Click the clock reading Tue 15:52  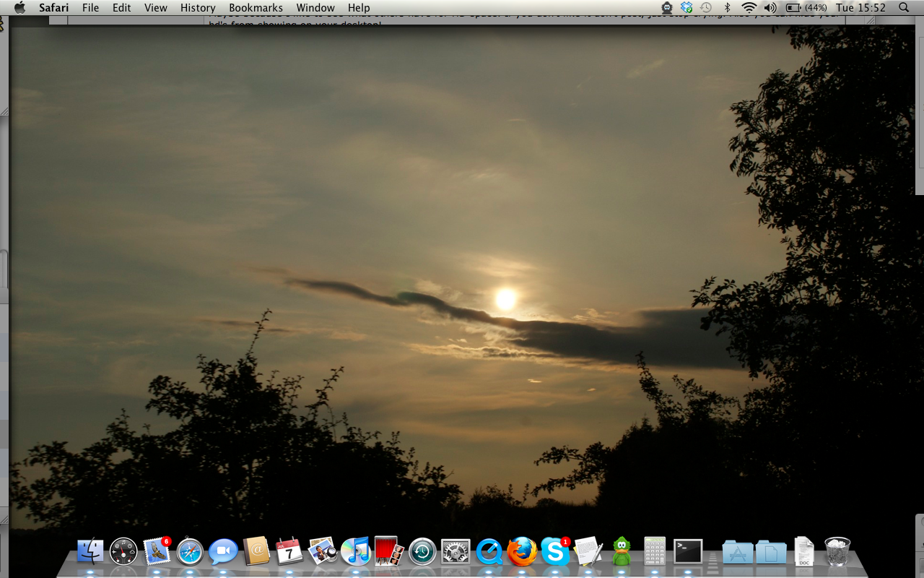pos(860,8)
